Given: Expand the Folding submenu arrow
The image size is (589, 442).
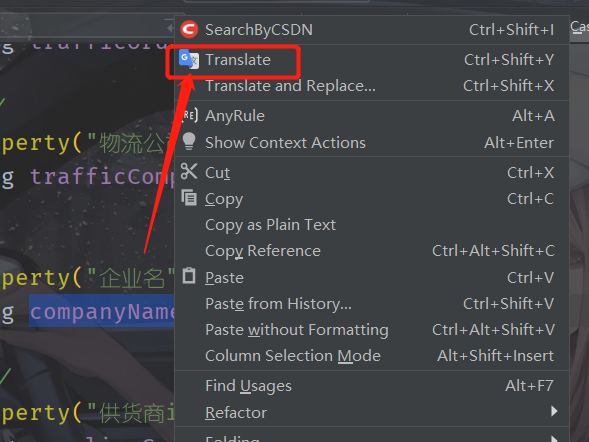Looking at the screenshot, I should click(x=554, y=439).
